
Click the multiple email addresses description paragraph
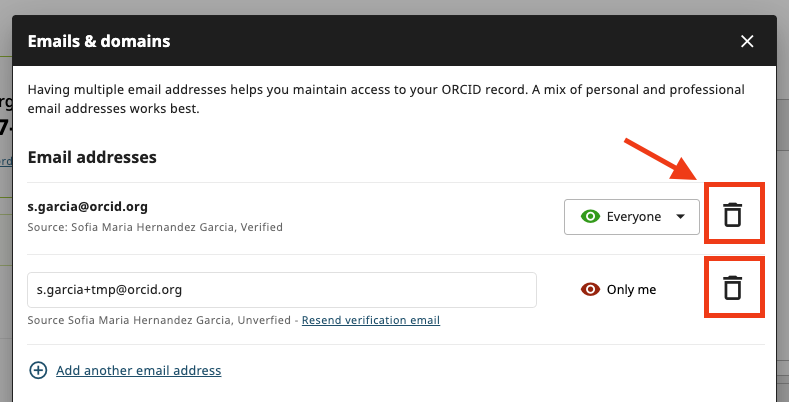[386, 98]
